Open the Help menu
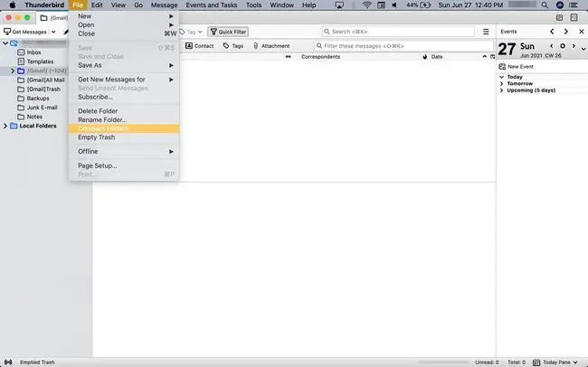Viewport: 588px width, 367px height. coord(309,5)
